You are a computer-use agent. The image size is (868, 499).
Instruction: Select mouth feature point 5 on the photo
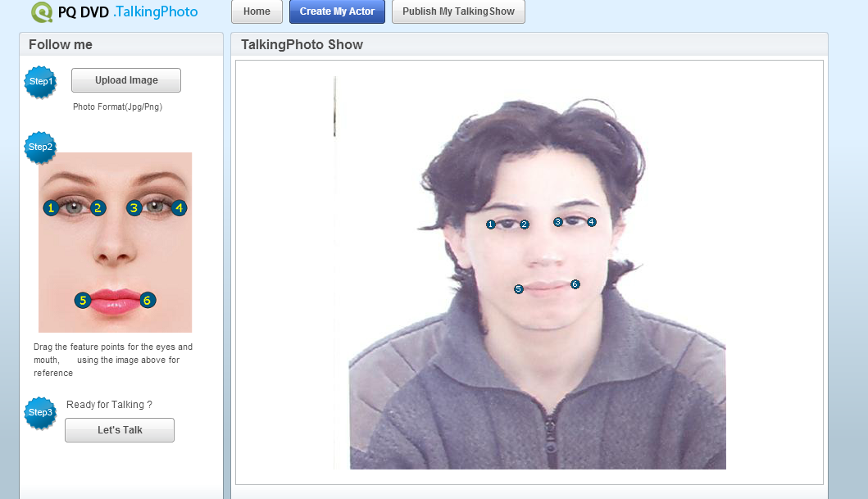point(519,289)
